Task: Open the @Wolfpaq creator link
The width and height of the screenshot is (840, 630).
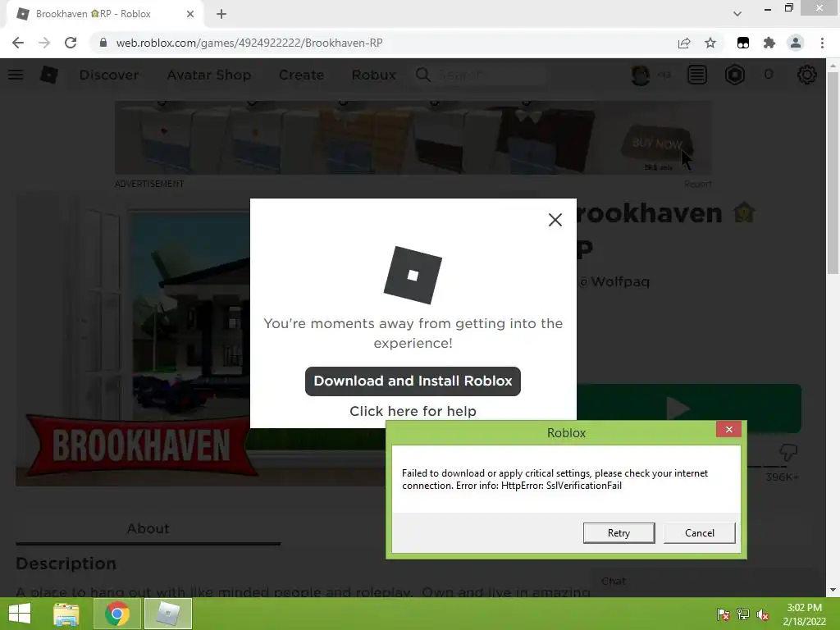Action: (615, 282)
